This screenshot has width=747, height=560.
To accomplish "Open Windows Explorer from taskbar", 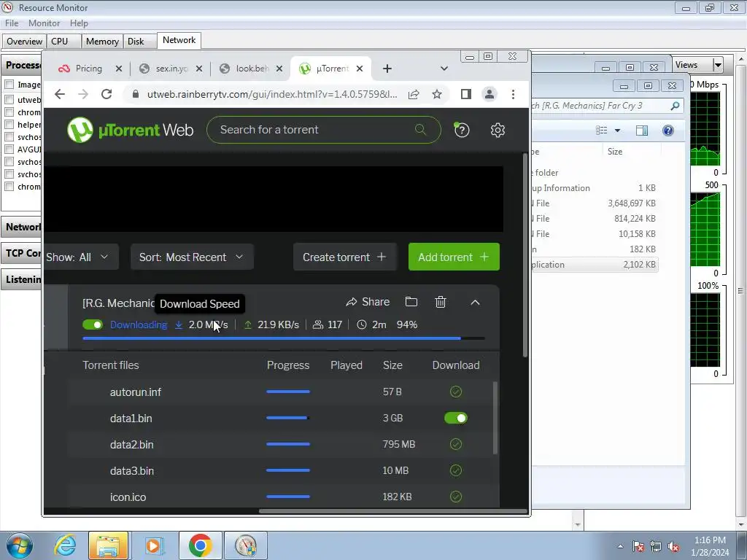I will pos(108,545).
